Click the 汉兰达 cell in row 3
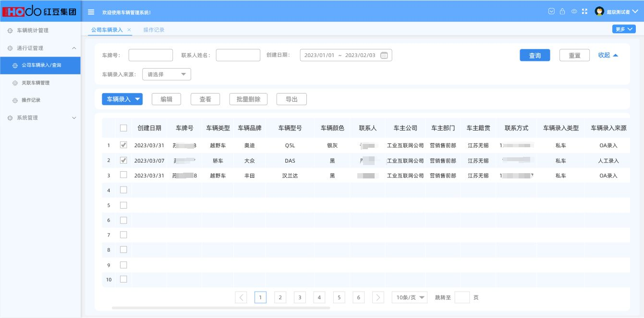This screenshot has width=644, height=318. 290,176
